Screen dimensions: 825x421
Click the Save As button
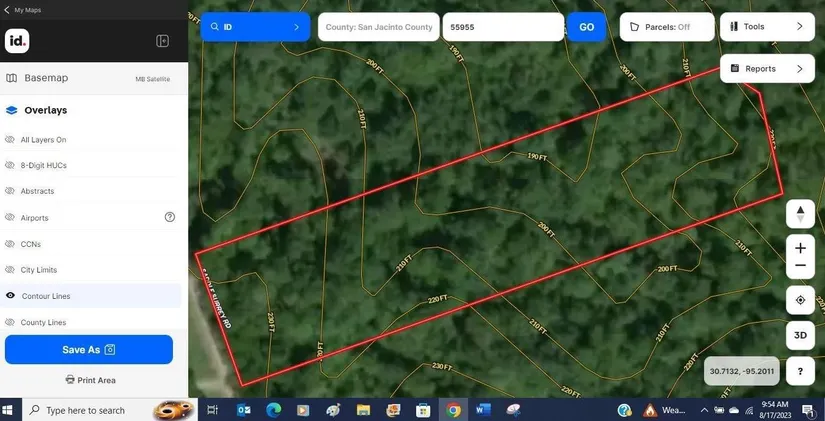[88, 350]
